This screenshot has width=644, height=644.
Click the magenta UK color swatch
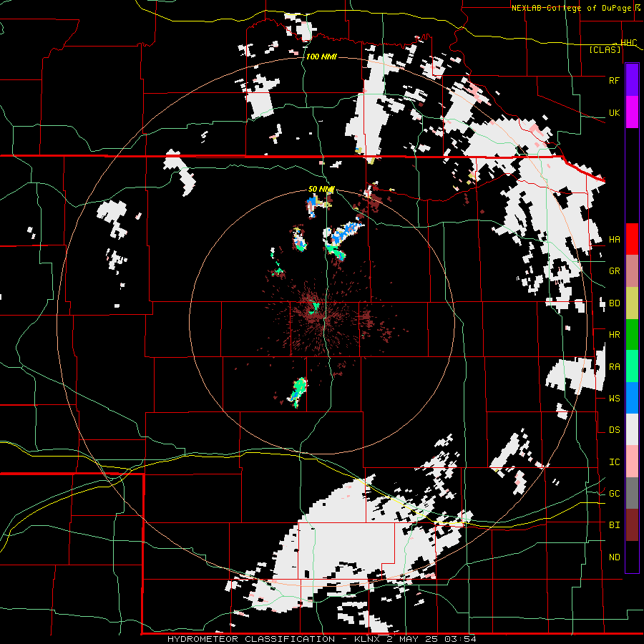pyautogui.click(x=632, y=112)
